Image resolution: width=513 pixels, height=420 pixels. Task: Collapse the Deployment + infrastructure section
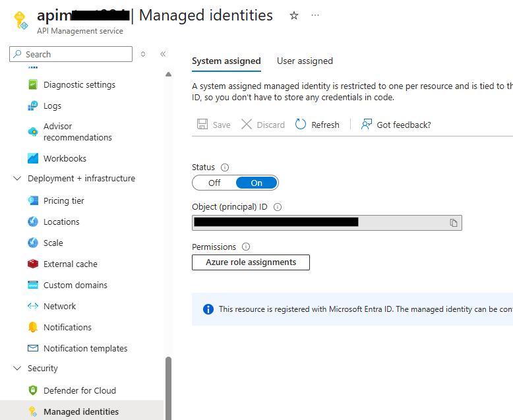pos(17,178)
